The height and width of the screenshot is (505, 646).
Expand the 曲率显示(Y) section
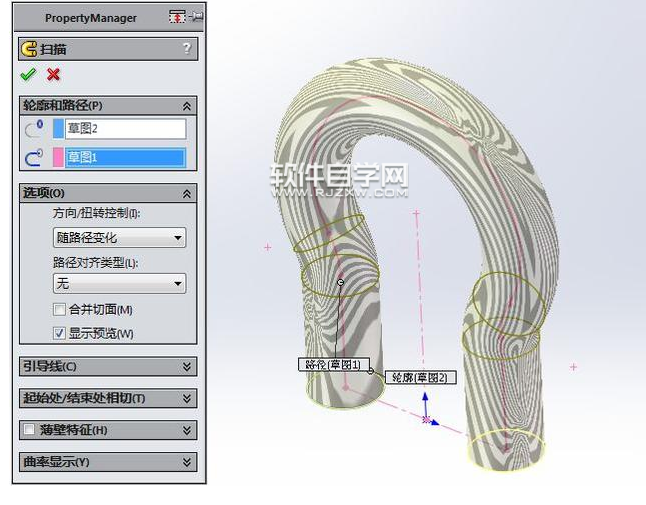187,462
